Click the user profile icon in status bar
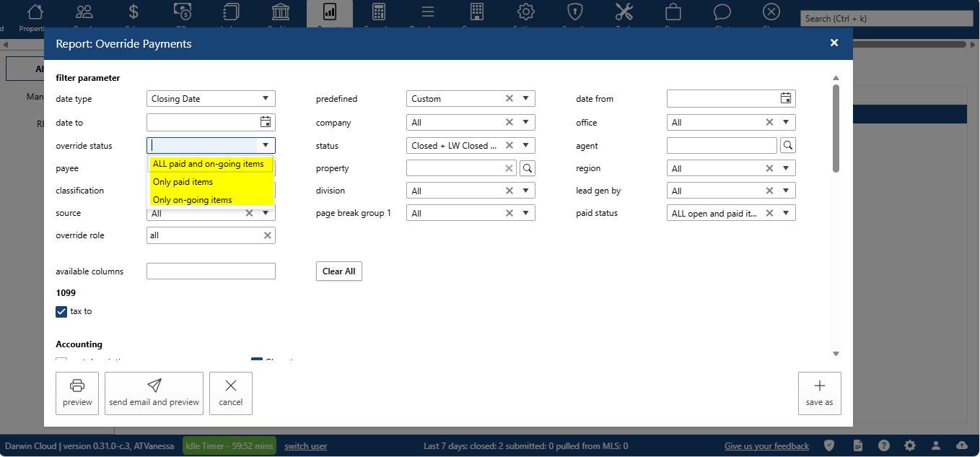 click(935, 446)
